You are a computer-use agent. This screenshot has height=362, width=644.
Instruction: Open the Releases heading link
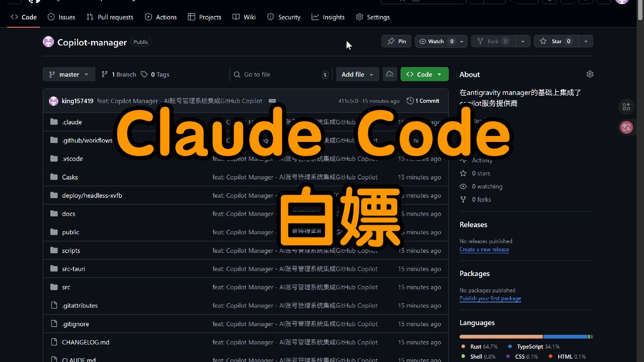pos(473,225)
